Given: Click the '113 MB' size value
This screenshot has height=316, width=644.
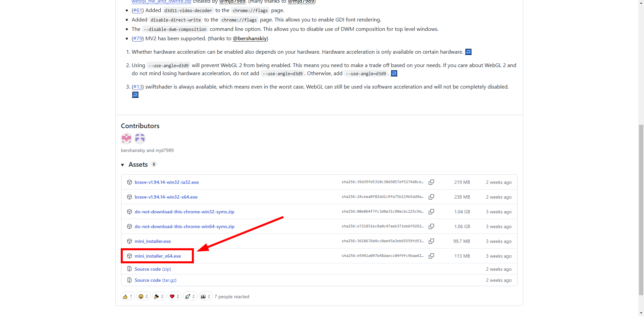Looking at the screenshot, I should tap(462, 256).
